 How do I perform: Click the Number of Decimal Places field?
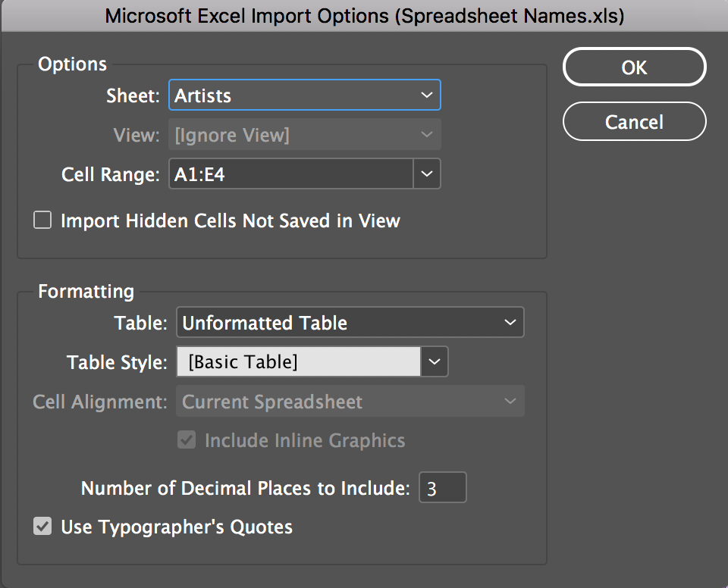click(442, 489)
